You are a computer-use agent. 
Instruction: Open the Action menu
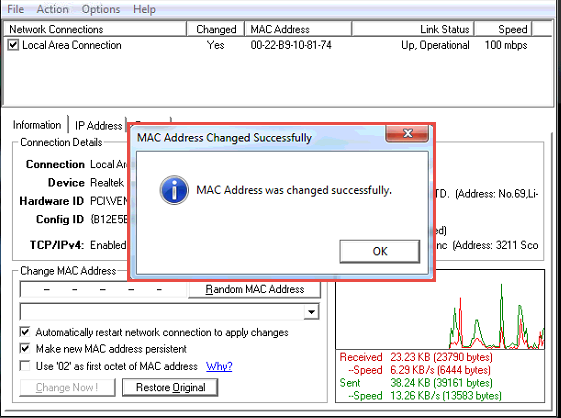pos(52,9)
